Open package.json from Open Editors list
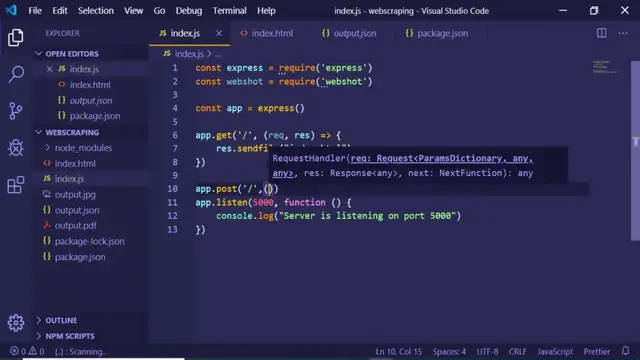Image resolution: width=640 pixels, height=360 pixels. [x=95, y=116]
